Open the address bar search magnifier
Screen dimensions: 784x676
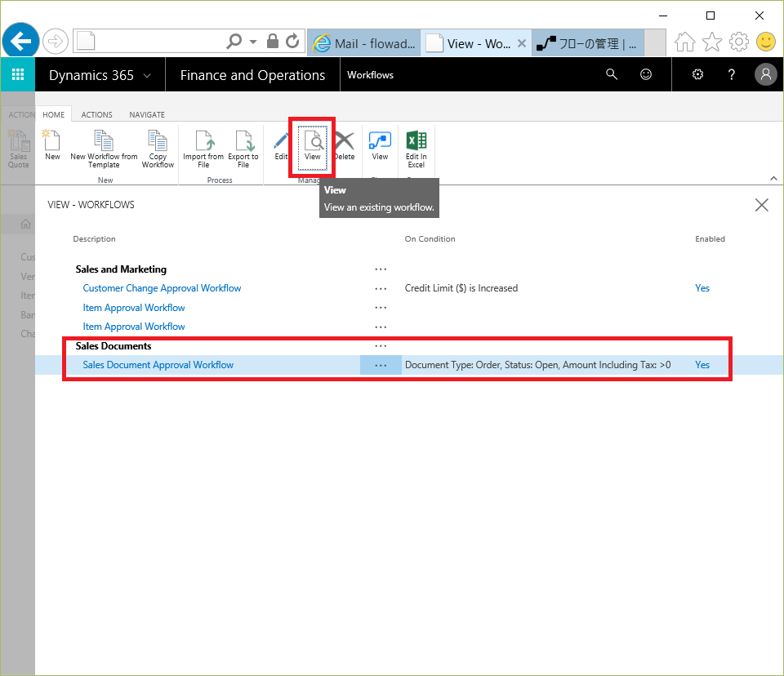[x=234, y=41]
